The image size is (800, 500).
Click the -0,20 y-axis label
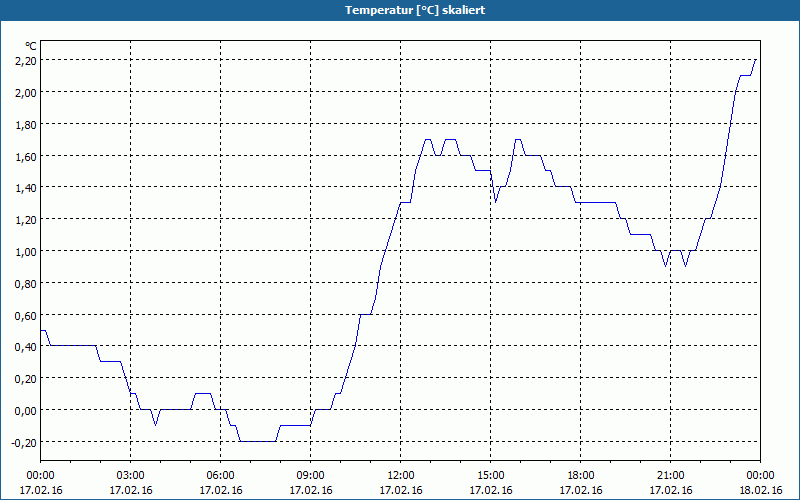point(24,442)
